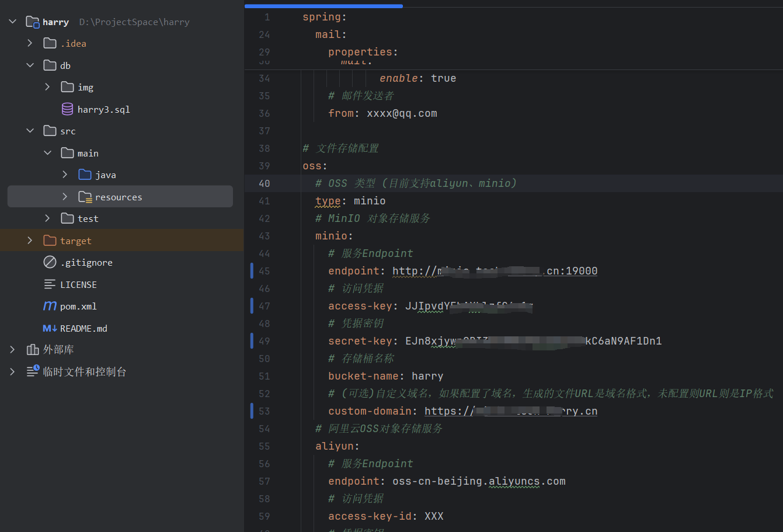Click the db folder icon
Image resolution: width=783 pixels, height=532 pixels.
tap(50, 65)
